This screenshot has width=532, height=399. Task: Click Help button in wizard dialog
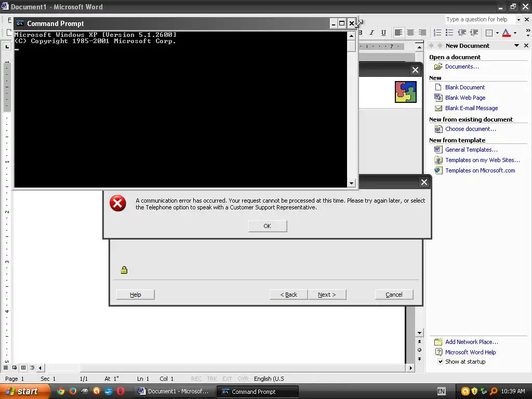[x=136, y=295]
